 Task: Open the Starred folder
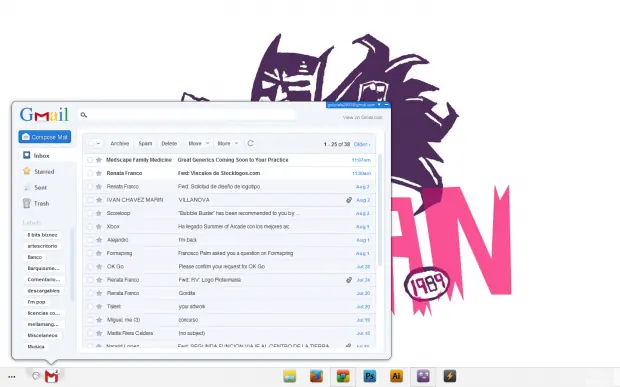coord(39,172)
